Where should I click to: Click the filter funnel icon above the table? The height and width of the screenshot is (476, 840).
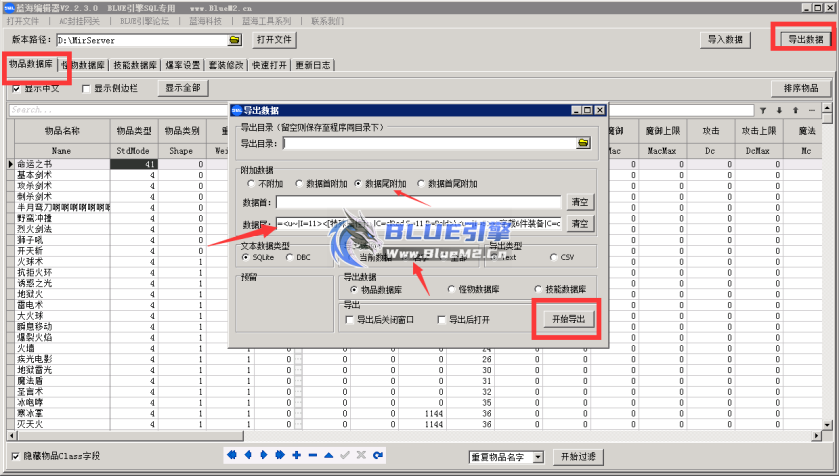click(765, 110)
